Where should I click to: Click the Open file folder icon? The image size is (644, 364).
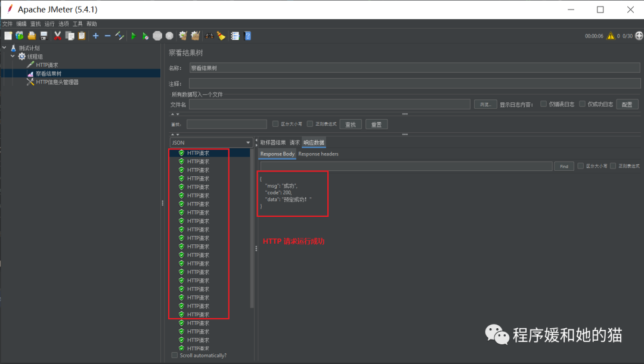coord(32,36)
